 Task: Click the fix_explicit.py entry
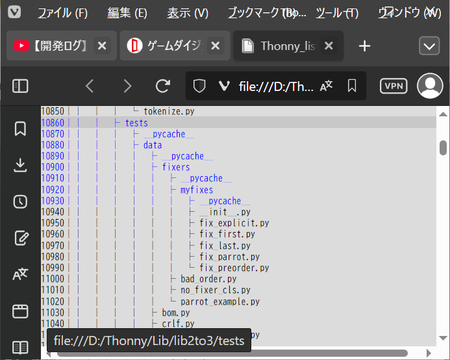(x=234, y=223)
